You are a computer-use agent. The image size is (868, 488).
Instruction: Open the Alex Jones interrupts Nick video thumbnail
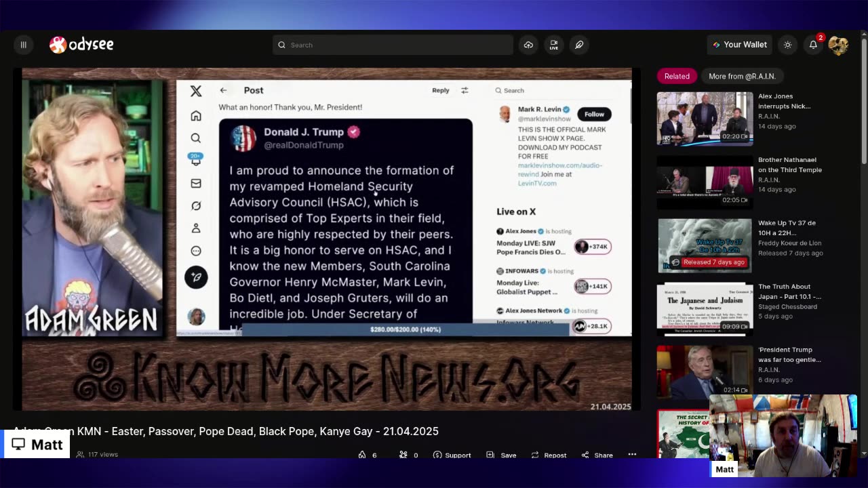pyautogui.click(x=705, y=119)
